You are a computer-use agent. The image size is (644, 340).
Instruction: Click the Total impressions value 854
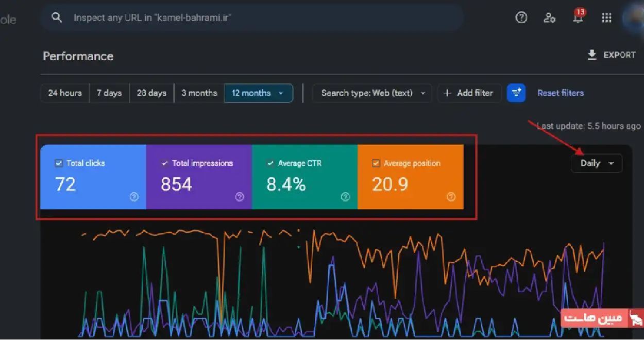176,184
